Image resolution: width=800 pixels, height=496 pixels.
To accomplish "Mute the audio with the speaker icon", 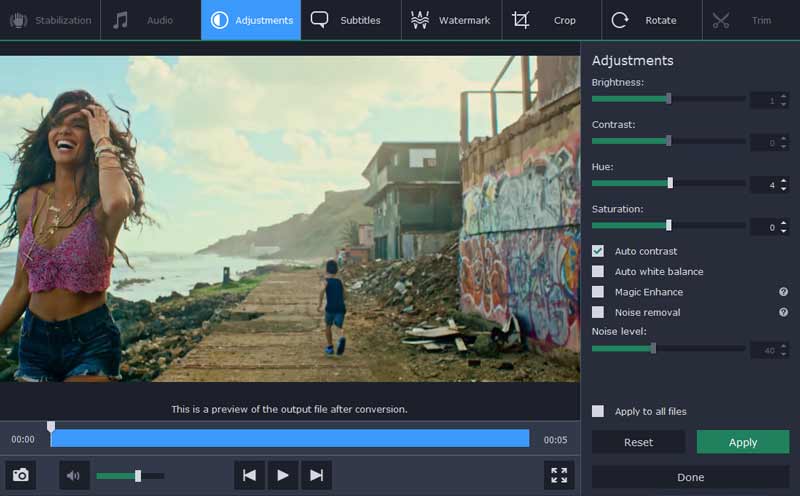I will 74,475.
